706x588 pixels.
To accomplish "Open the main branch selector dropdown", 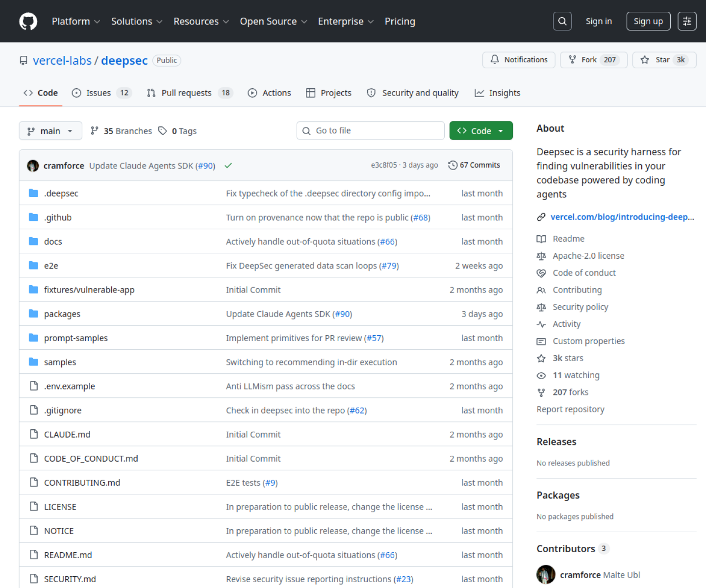I will pos(50,131).
